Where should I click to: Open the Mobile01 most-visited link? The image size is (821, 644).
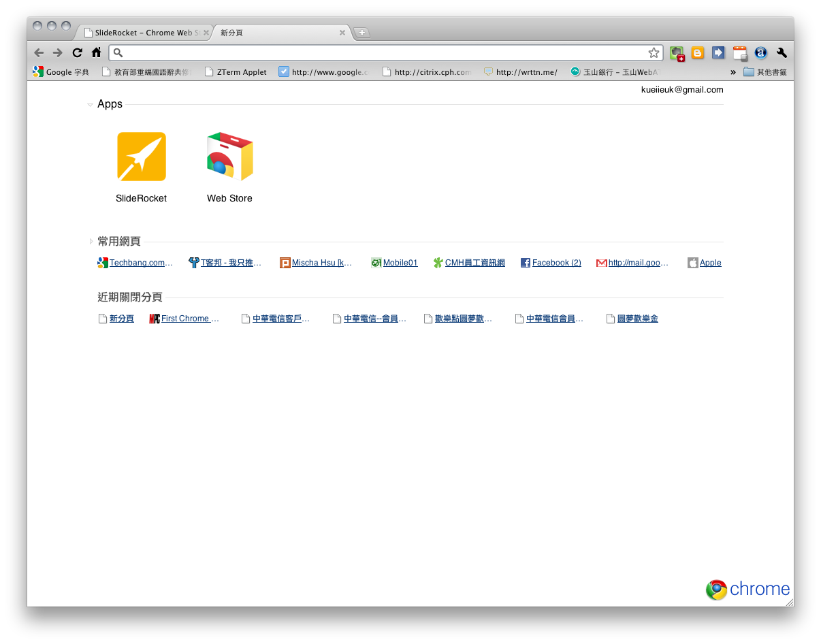pos(400,263)
